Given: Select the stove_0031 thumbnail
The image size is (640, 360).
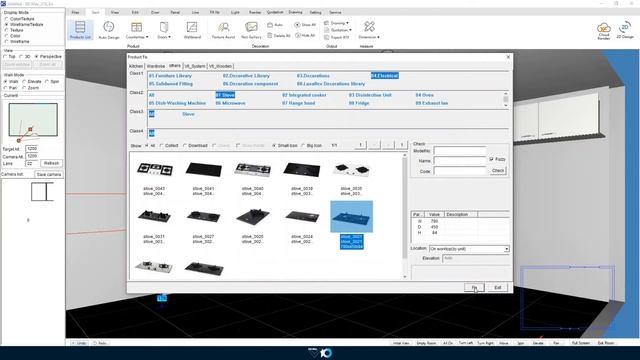Looking at the screenshot, I should click(x=154, y=216).
